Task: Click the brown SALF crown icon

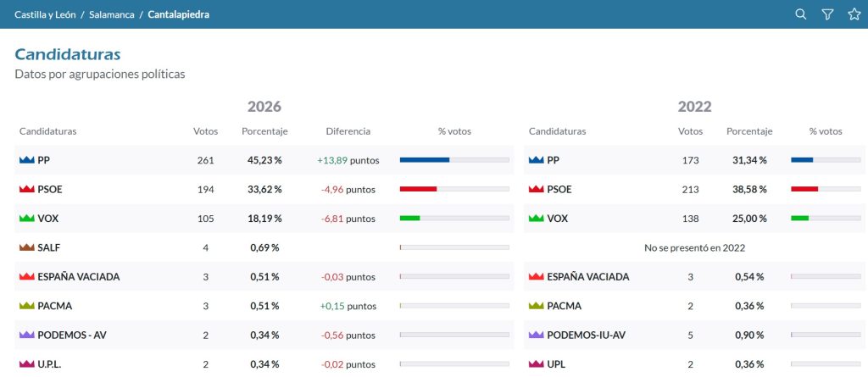Action: 26,247
